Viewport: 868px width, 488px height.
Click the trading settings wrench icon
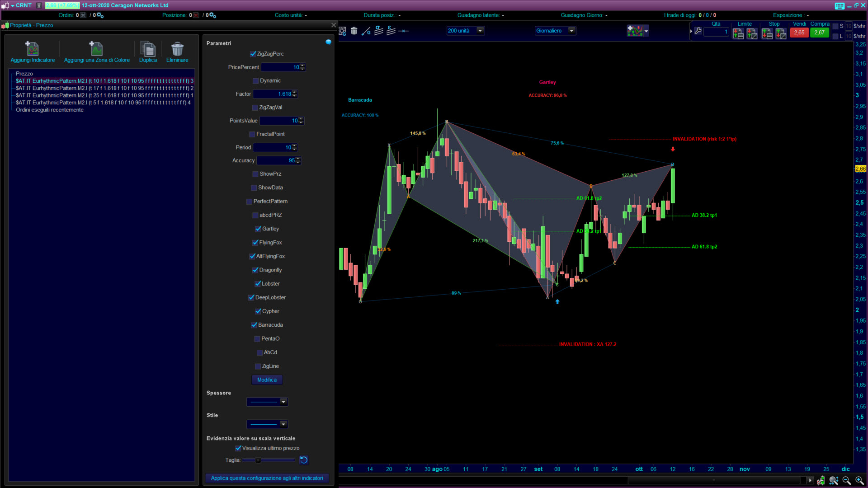[698, 31]
